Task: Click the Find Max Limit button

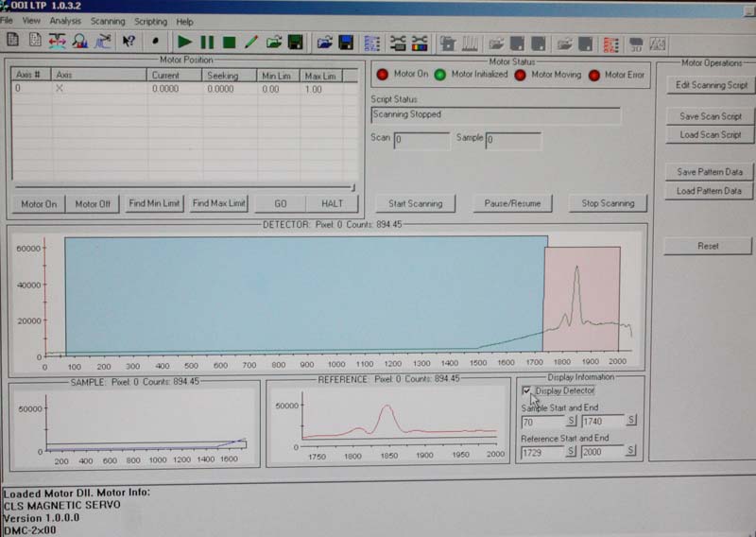Action: 218,203
